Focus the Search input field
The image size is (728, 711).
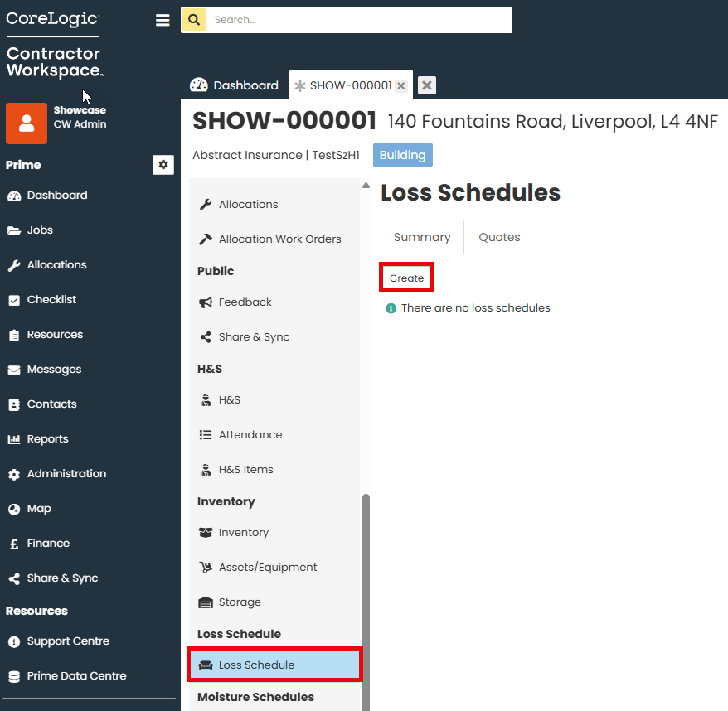click(358, 20)
